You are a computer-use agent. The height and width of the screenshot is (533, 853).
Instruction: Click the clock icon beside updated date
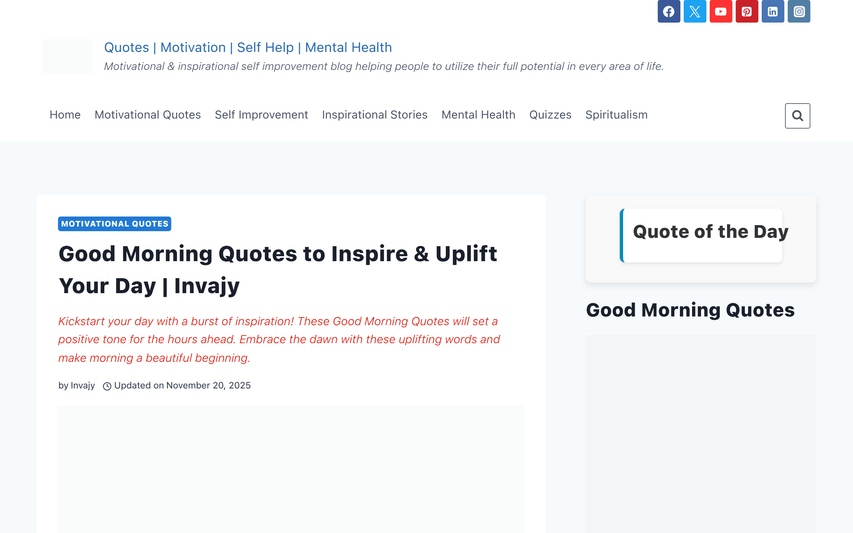(x=107, y=386)
